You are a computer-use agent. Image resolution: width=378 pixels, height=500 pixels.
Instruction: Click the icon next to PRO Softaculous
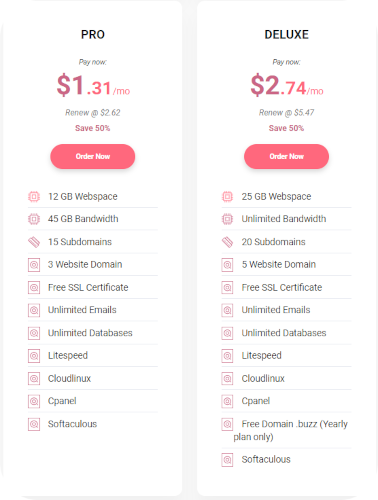tap(34, 424)
